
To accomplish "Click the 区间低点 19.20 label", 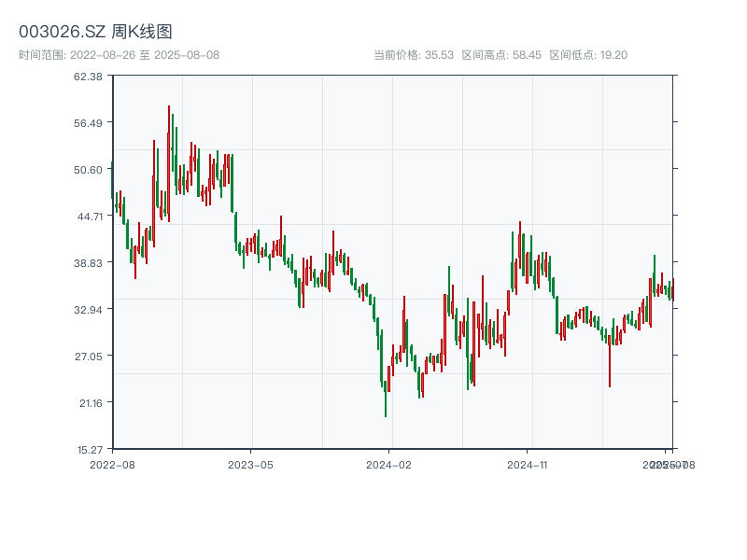I will pyautogui.click(x=588, y=55).
